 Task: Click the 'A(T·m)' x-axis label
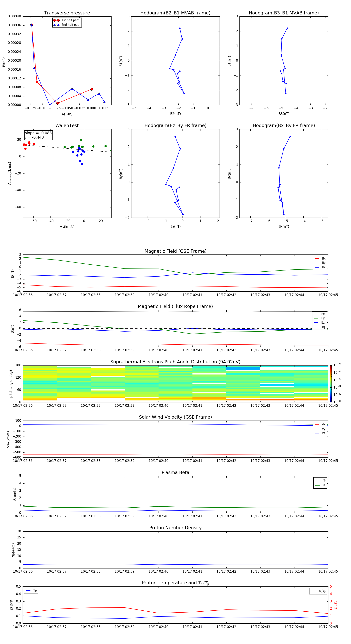(x=67, y=114)
